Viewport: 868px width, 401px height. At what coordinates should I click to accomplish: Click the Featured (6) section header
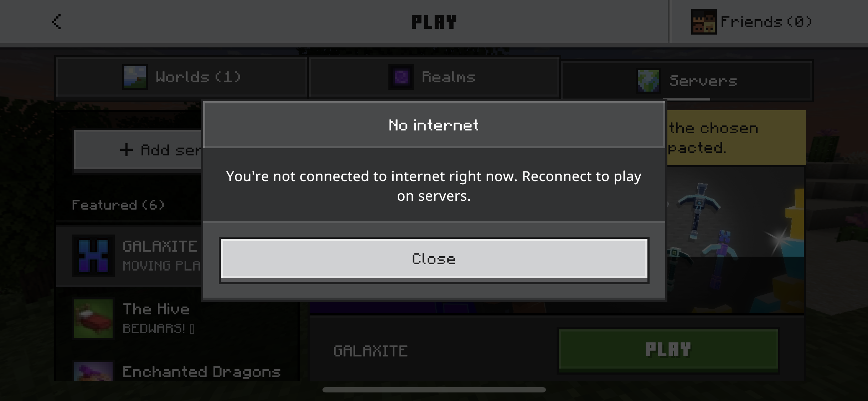[118, 205]
